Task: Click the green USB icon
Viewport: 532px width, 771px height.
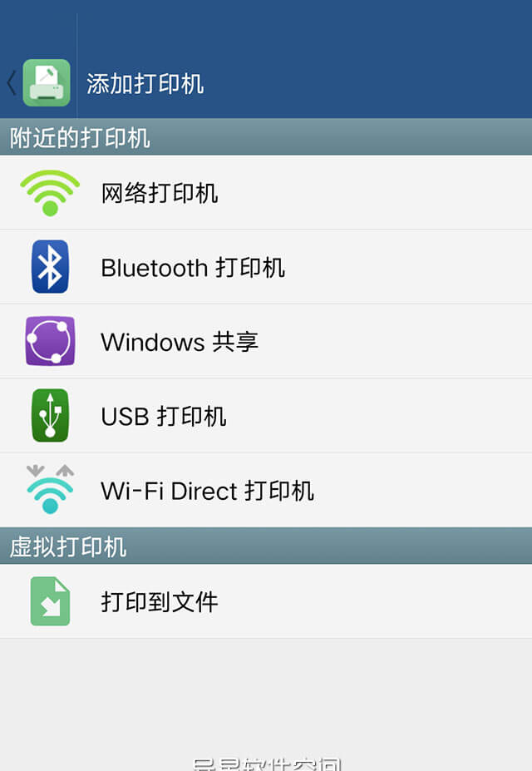Action: pos(50,415)
